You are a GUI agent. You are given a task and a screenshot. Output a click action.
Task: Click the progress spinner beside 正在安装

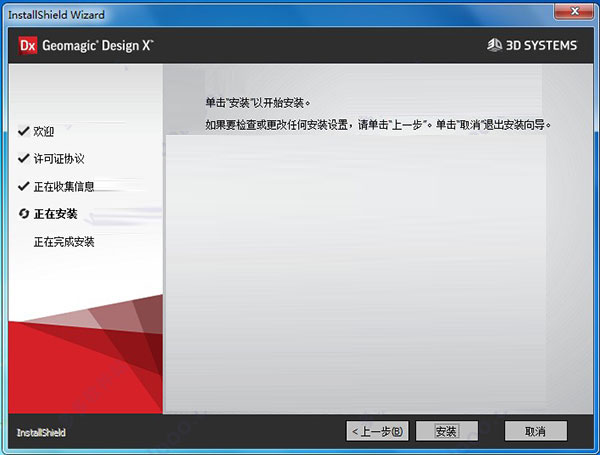[24, 214]
